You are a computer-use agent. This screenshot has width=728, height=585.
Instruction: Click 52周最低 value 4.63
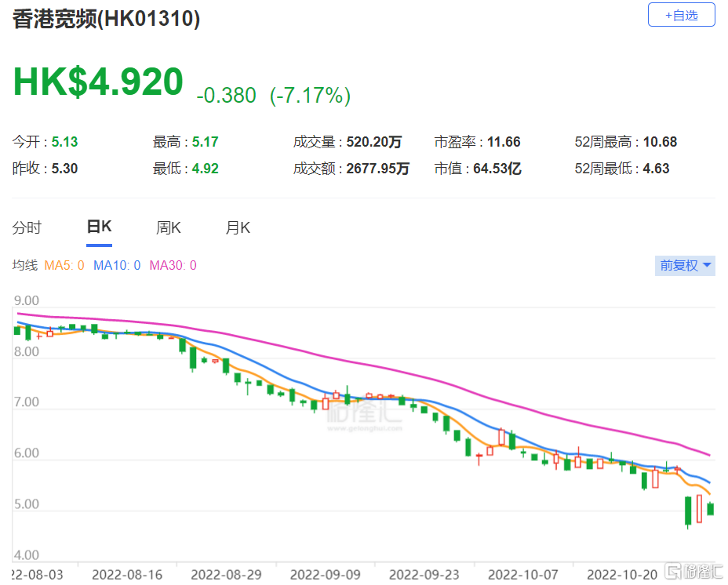656,168
